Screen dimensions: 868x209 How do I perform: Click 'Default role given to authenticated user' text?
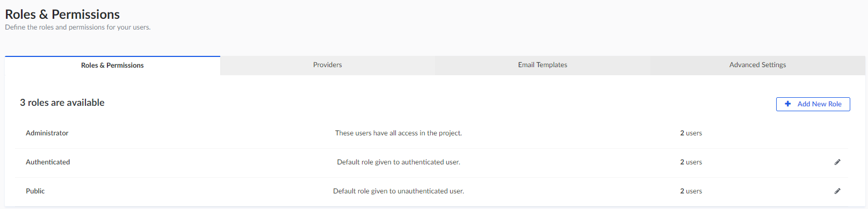point(399,162)
